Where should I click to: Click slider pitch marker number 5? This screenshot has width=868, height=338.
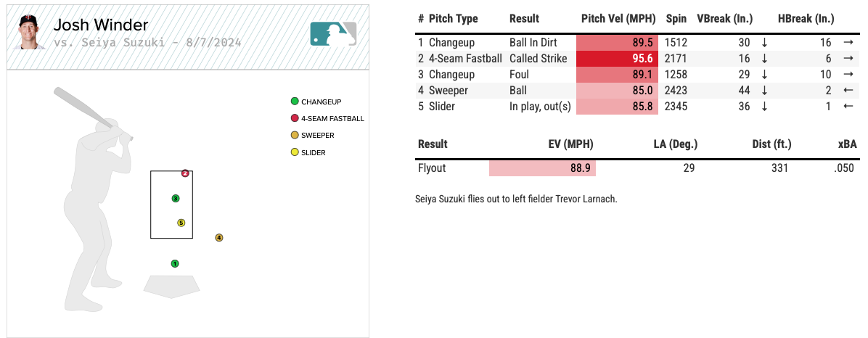pyautogui.click(x=181, y=223)
